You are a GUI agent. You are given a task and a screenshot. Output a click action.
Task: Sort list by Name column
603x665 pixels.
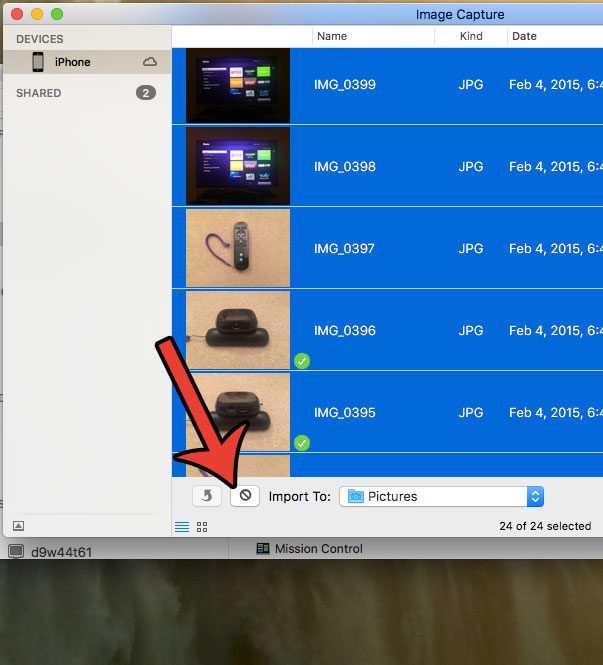(x=332, y=36)
